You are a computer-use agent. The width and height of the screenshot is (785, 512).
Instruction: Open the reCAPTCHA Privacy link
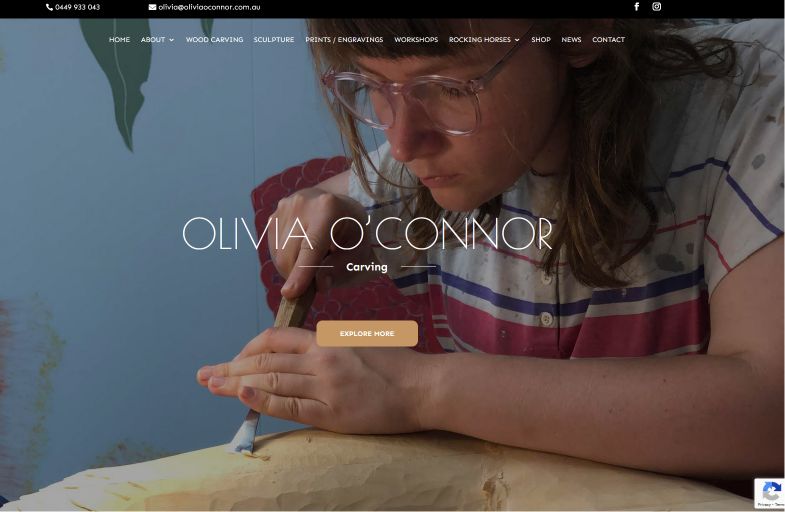click(x=763, y=505)
